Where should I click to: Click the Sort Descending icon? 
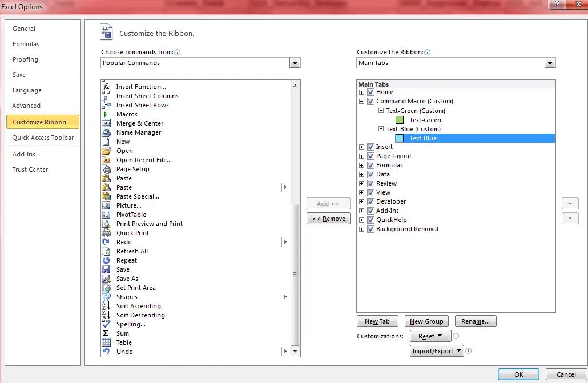tap(107, 315)
